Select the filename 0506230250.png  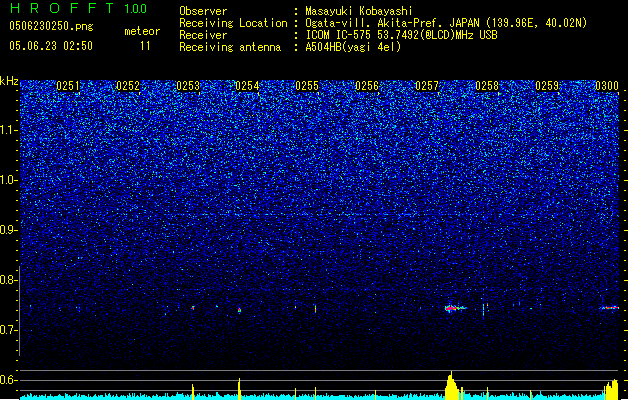51,26
